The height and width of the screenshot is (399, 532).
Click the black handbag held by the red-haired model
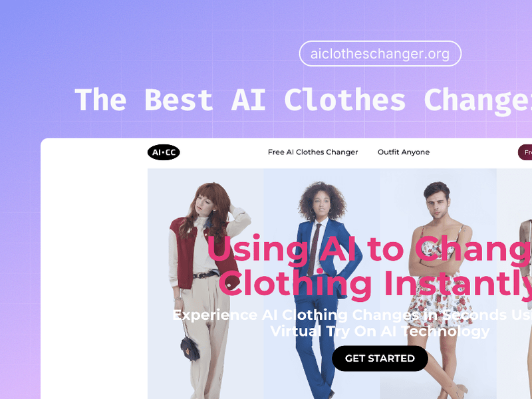tap(190, 348)
